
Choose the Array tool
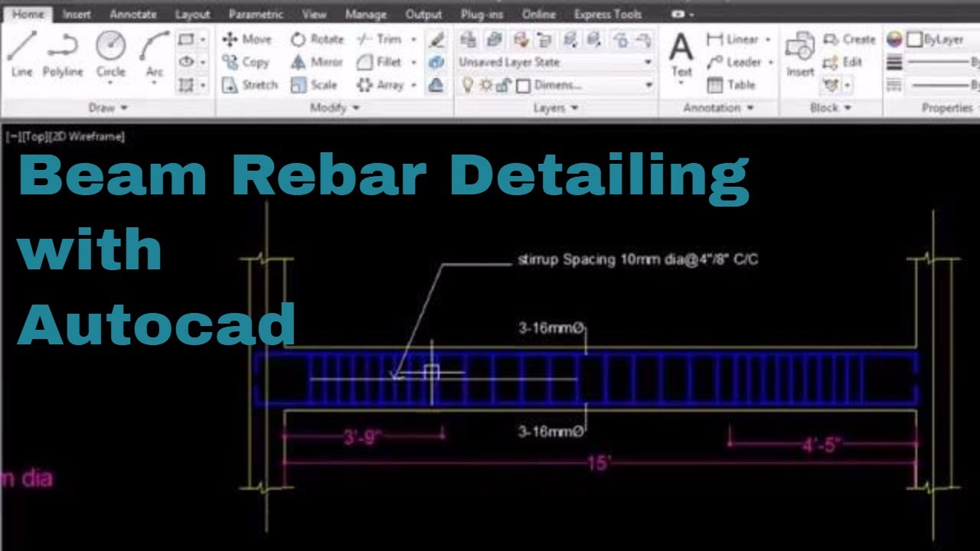pos(381,85)
